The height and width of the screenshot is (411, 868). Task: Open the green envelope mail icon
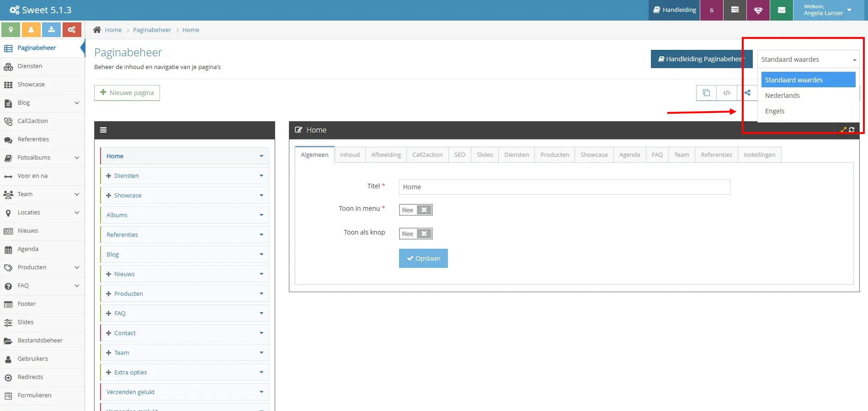[x=782, y=10]
